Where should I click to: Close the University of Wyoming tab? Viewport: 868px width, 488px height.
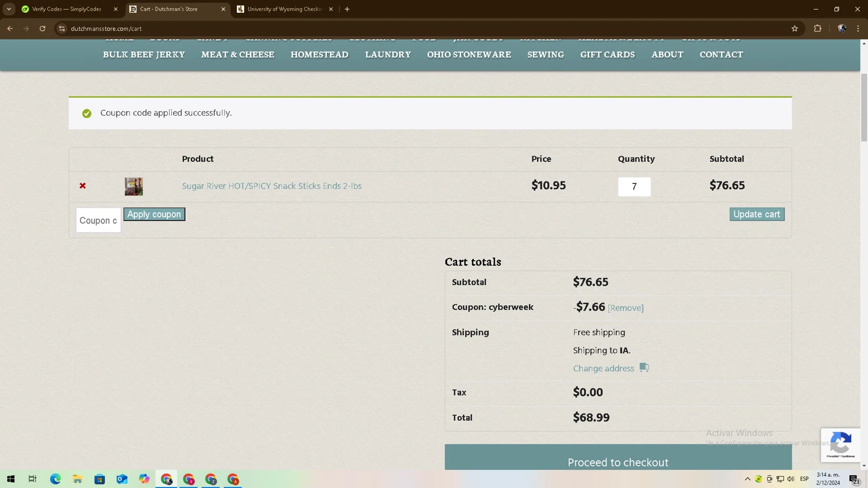pyautogui.click(x=331, y=9)
